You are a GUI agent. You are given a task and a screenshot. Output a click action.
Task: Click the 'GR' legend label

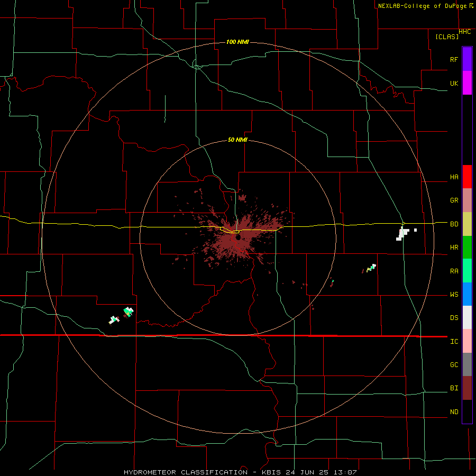454,200
